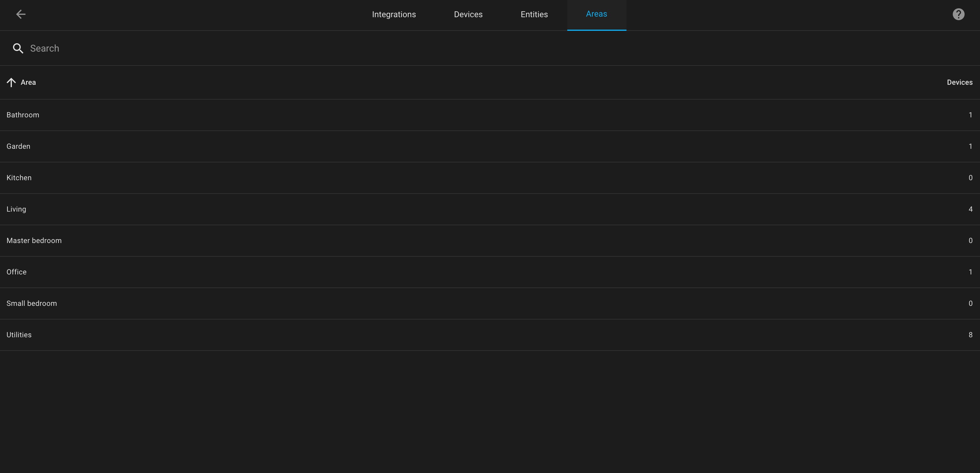This screenshot has width=980, height=473.
Task: Open the Garden area row
Action: [490, 147]
